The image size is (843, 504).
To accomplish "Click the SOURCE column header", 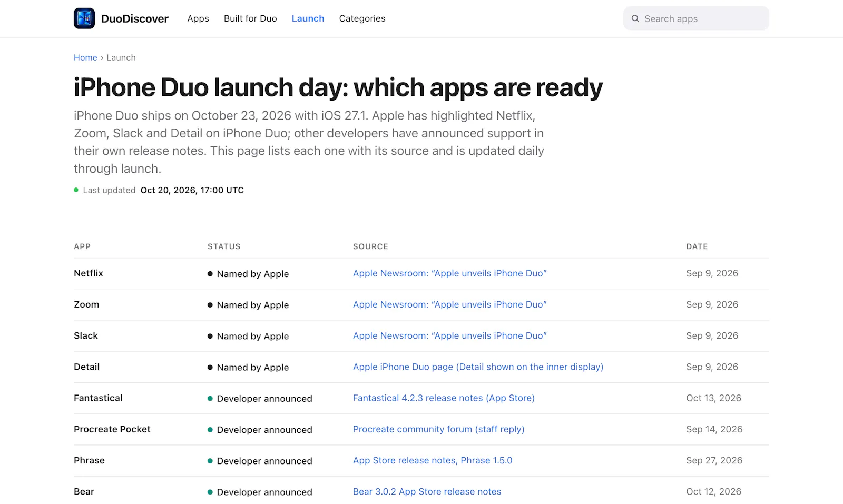I will click(x=370, y=246).
